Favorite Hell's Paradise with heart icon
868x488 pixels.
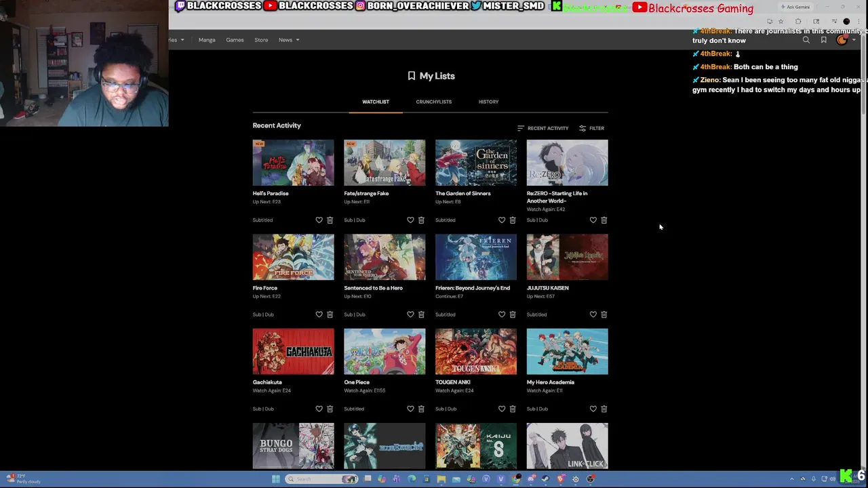pos(319,220)
